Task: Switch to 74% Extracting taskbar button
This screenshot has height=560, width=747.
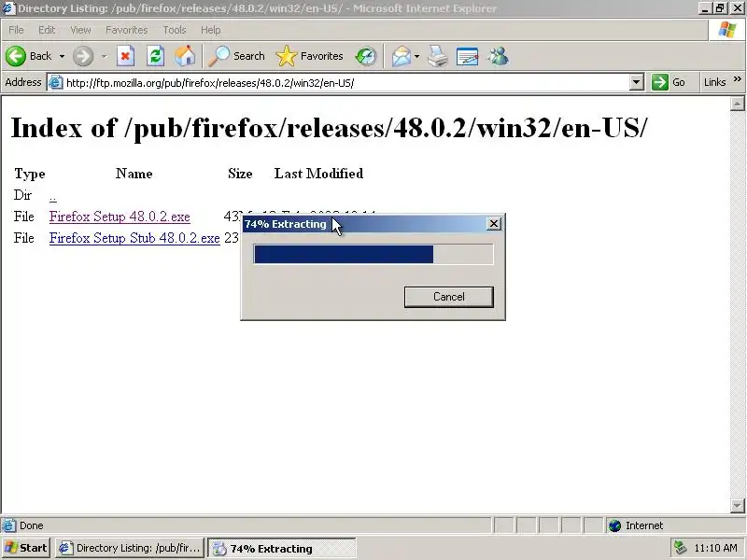Action: pos(282,549)
